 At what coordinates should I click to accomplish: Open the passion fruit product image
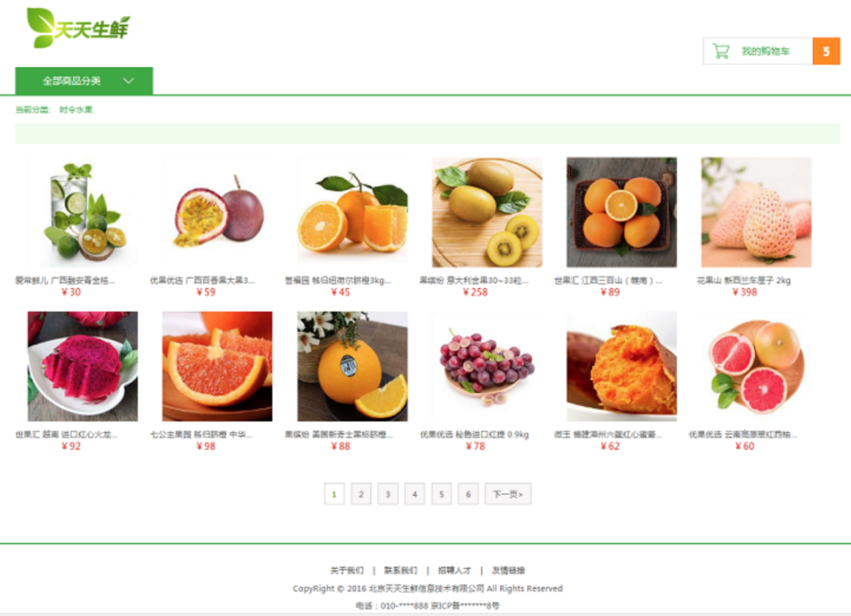[217, 212]
